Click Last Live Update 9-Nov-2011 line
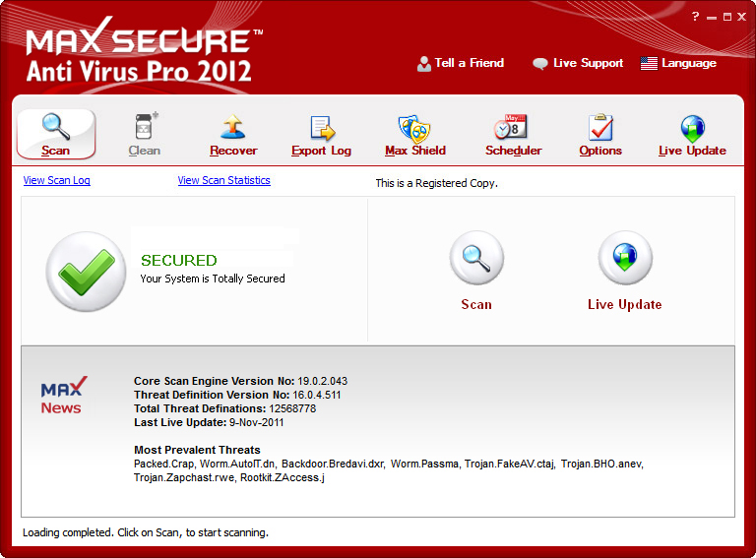Image resolution: width=756 pixels, height=558 pixels. 209,422
